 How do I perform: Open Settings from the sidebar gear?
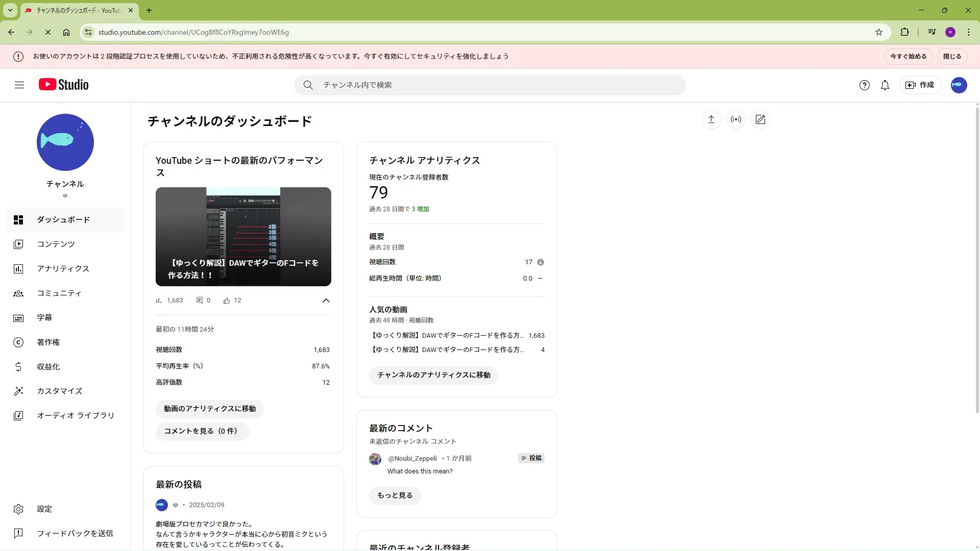tap(18, 509)
